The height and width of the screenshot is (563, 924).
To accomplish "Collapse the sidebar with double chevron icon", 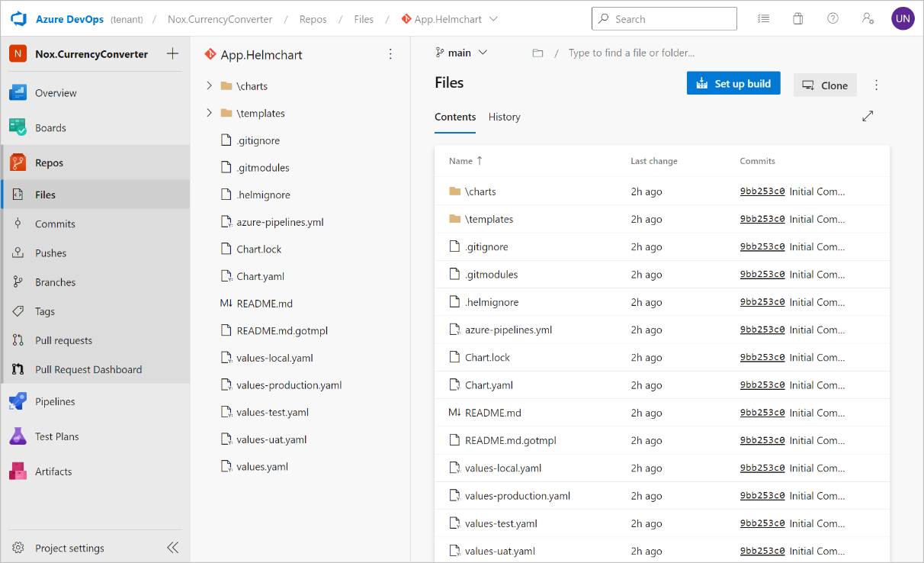I will tap(173, 548).
